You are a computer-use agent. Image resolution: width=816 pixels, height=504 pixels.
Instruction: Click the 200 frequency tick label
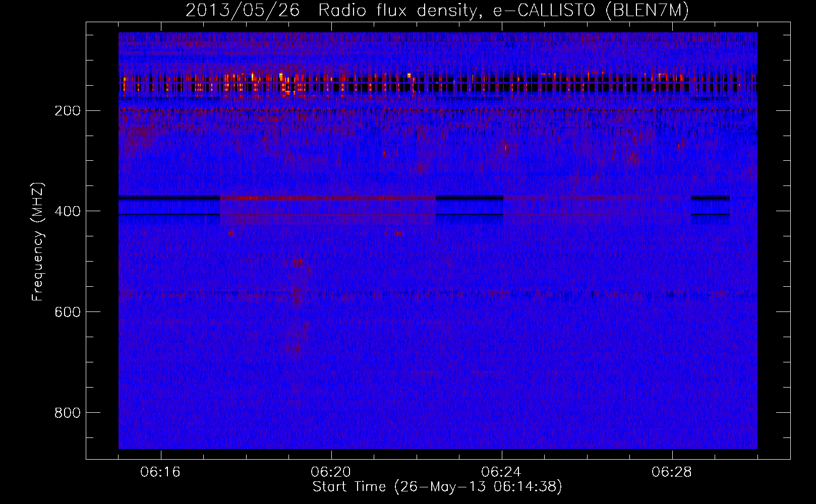pyautogui.click(x=67, y=111)
